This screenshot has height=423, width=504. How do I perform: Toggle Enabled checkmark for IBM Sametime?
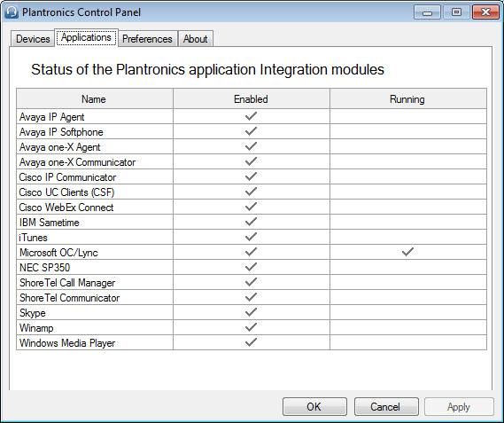[251, 222]
